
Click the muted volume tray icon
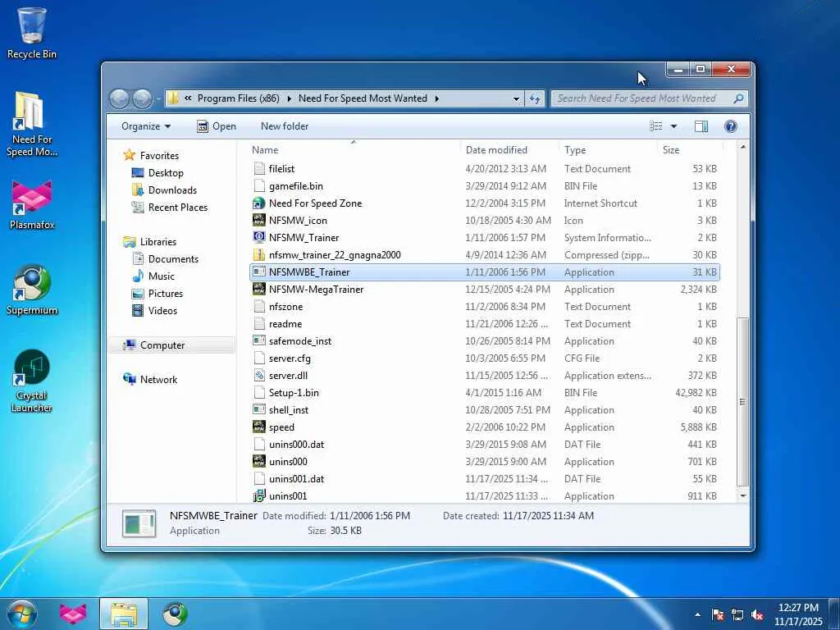757,614
